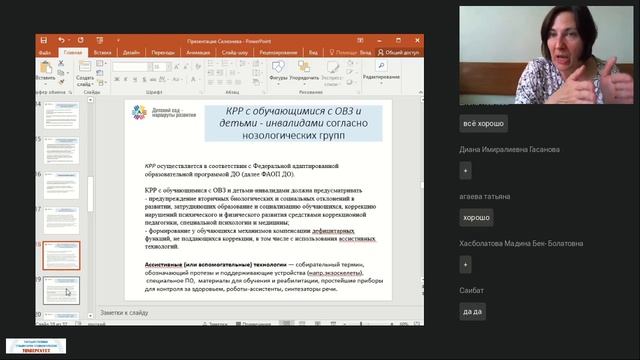640x360 pixels.
Task: Click the speaker video thumbnail
Action: [547, 55]
